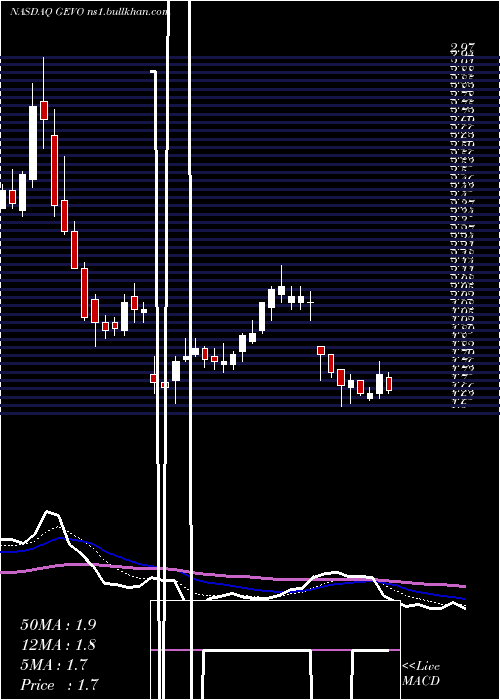The width and height of the screenshot is (500, 700).
Task: Click the '50MA : 1.9' reading
Action: click(x=58, y=625)
